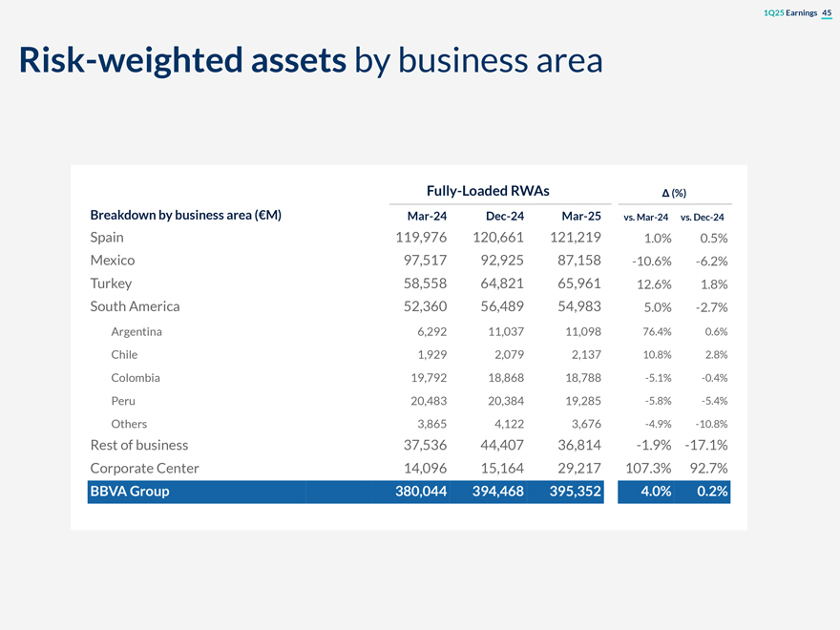Select the 'Fully-Loaded RWAs' header
Image resolution: width=840 pixels, height=630 pixels.
487,190
